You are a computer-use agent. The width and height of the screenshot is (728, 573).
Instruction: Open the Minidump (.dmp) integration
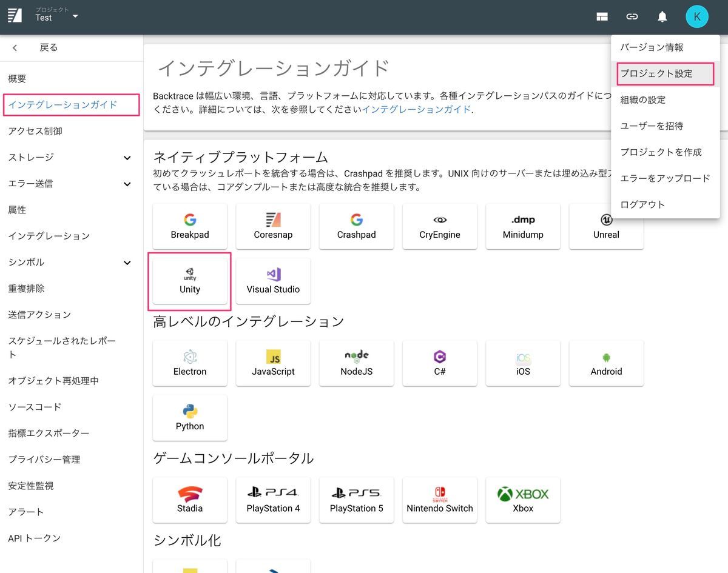[x=522, y=226]
